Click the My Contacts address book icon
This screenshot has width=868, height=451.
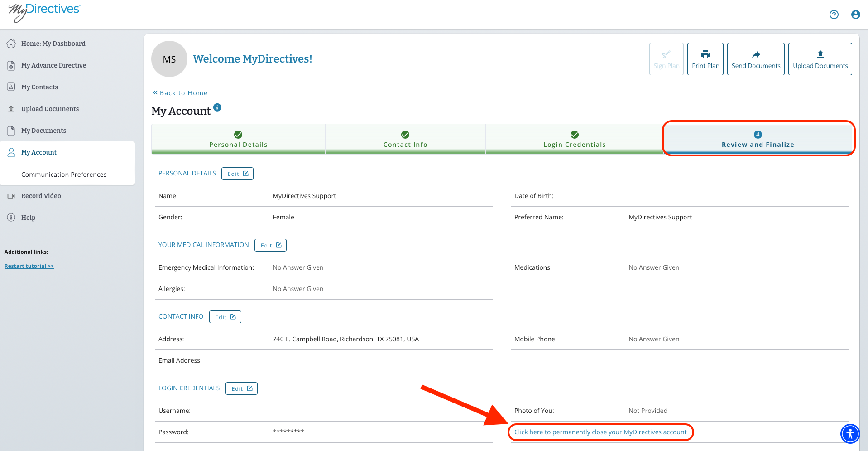coord(11,87)
